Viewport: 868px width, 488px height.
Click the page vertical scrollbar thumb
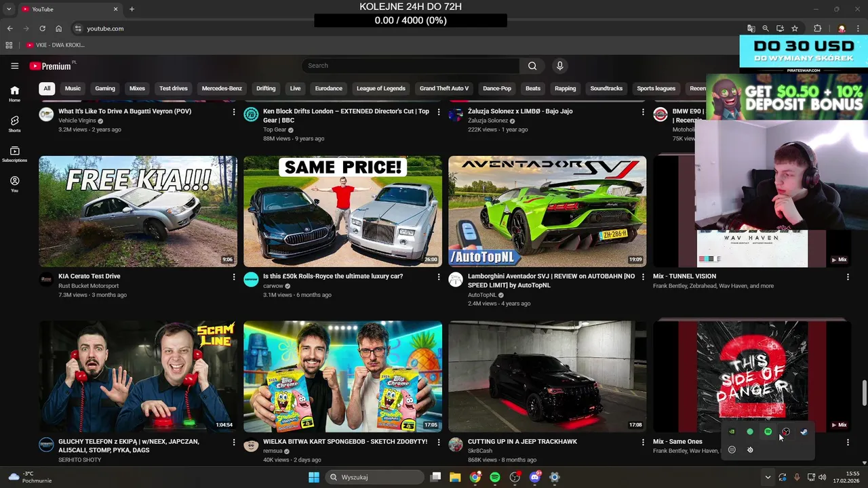pos(864,392)
